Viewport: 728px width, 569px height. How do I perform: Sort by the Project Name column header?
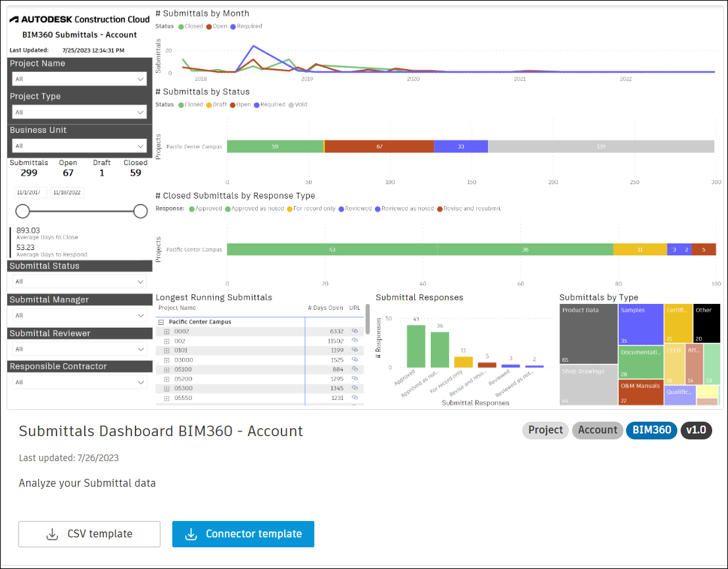click(177, 308)
